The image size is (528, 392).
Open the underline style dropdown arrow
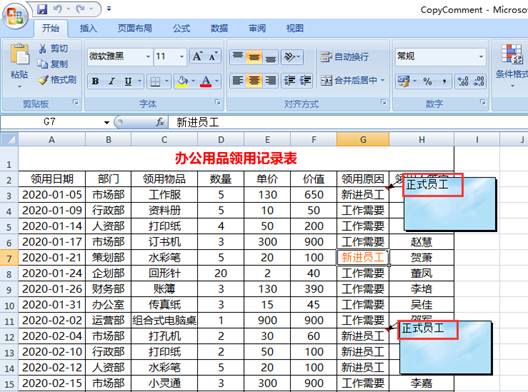point(140,81)
